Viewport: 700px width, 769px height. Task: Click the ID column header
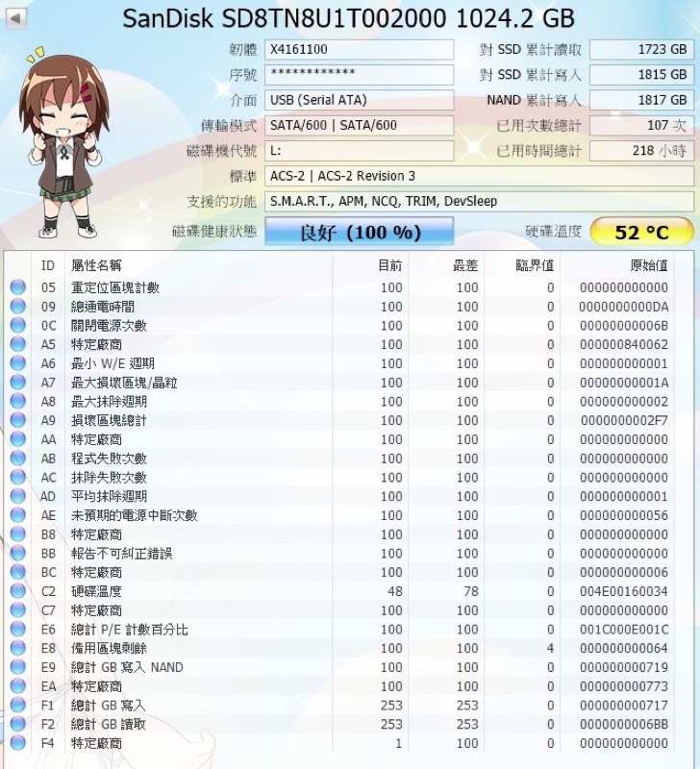(x=47, y=266)
